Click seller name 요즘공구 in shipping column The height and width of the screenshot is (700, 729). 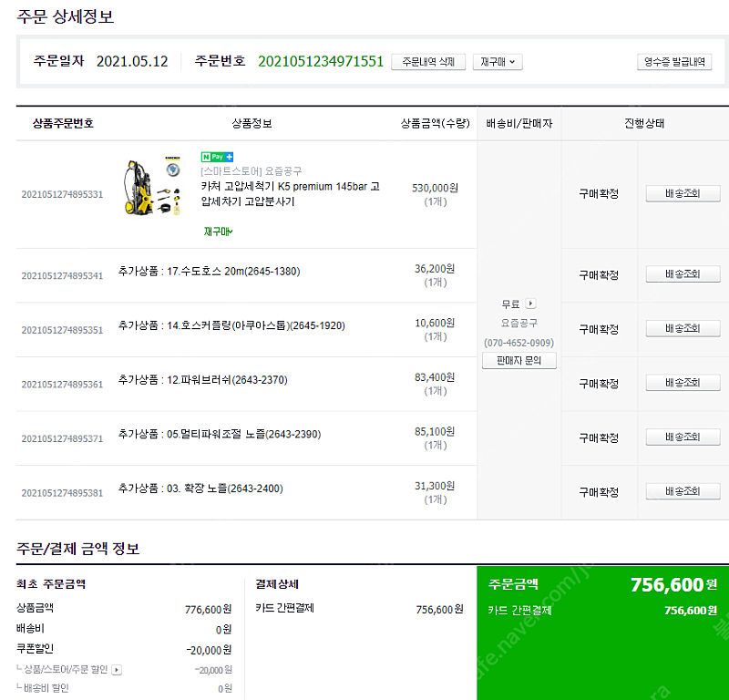[x=519, y=323]
